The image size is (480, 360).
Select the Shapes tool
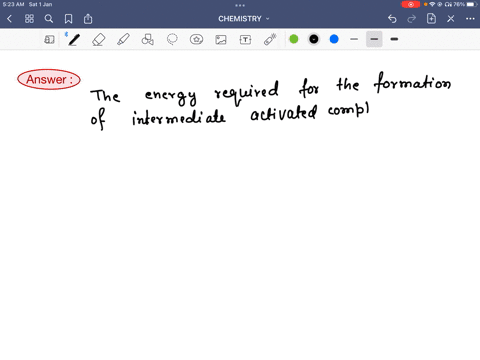(147, 39)
